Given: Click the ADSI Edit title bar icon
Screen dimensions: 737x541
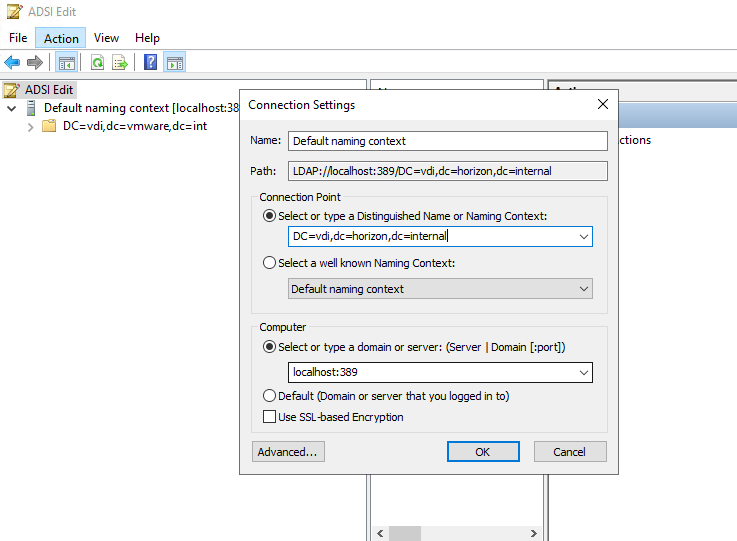Looking at the screenshot, I should click(x=14, y=11).
